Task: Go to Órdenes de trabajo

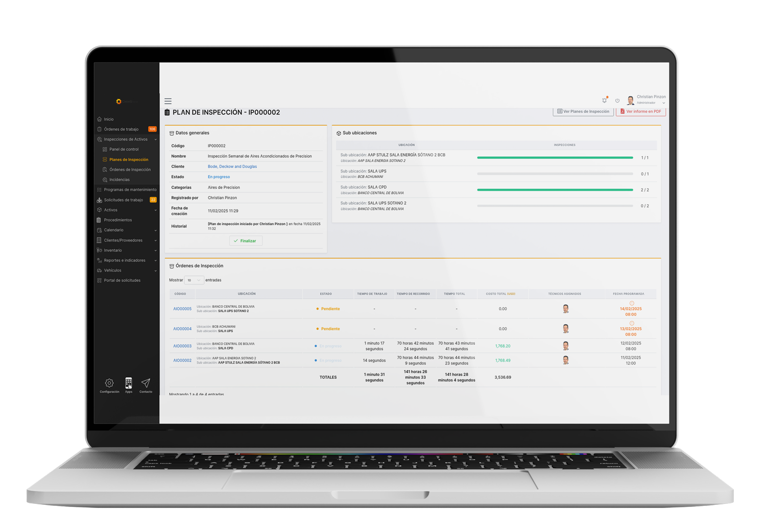Action: (121, 129)
